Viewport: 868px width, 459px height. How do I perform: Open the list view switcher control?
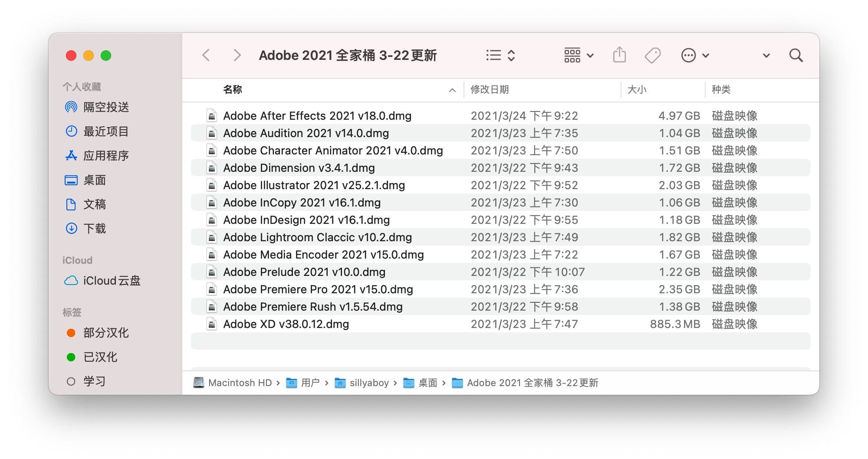click(500, 56)
